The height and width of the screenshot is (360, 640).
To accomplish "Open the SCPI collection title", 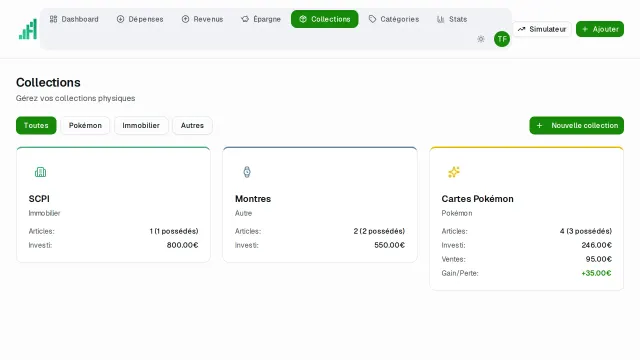I will point(39,199).
